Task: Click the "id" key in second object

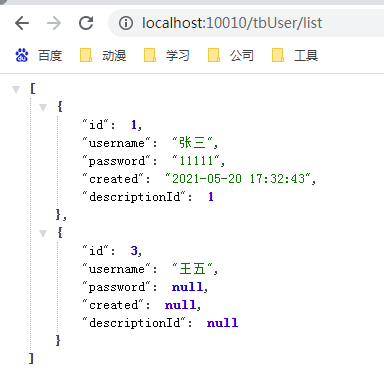Action: [96, 251]
